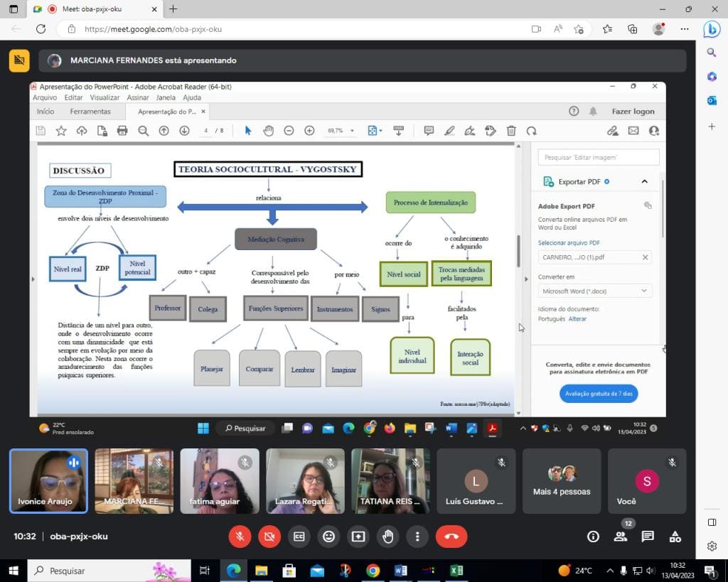Select Ivonice Araujo's video tile

[x=48, y=481]
